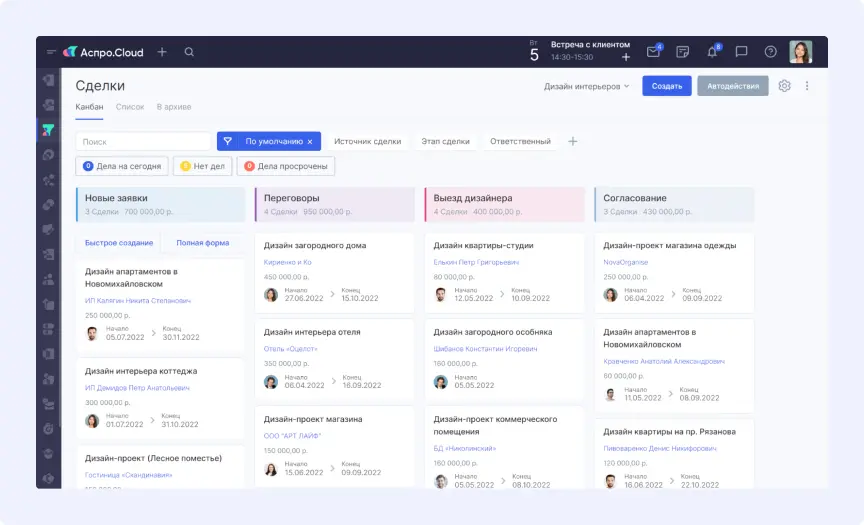This screenshot has width=864, height=525.
Task: Add a filter field with plus icon
Action: 573,142
